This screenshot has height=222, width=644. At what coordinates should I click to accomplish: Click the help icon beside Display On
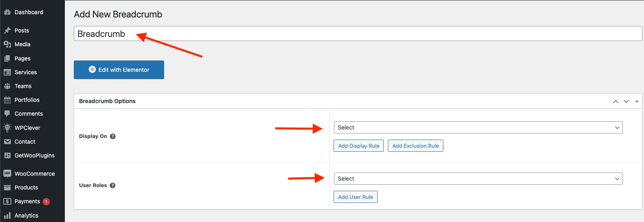(x=113, y=136)
